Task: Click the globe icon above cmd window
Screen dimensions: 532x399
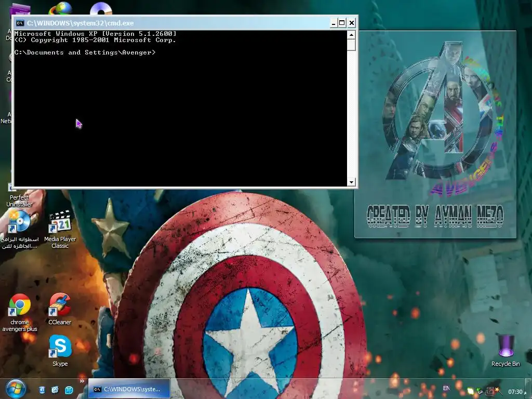Action: click(60, 8)
